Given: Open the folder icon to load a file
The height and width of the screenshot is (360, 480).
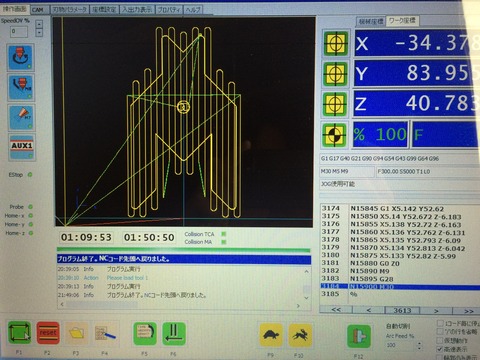Looking at the screenshot, I should point(76,333).
